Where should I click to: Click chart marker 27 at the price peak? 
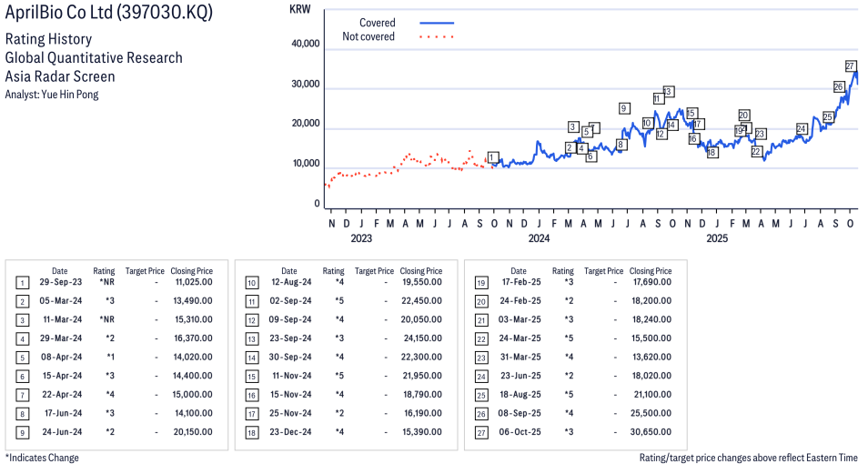click(x=850, y=66)
